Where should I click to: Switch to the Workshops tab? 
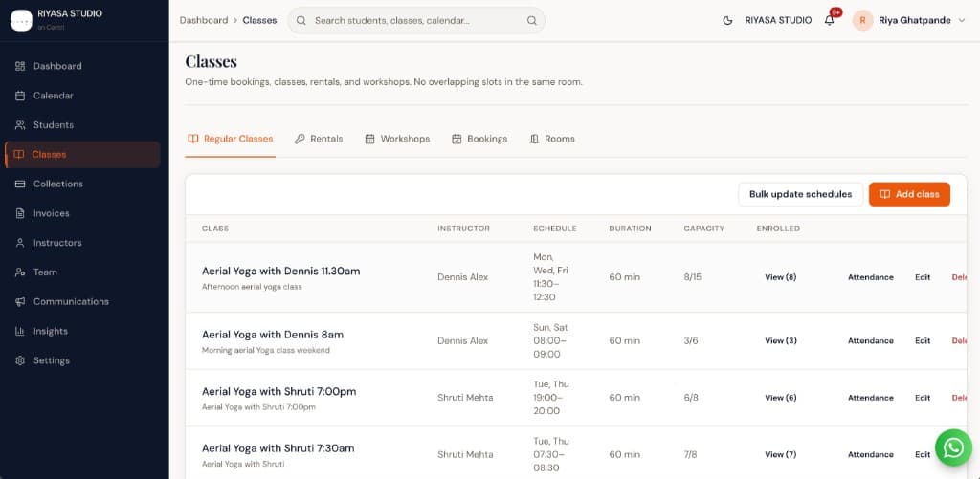(397, 139)
